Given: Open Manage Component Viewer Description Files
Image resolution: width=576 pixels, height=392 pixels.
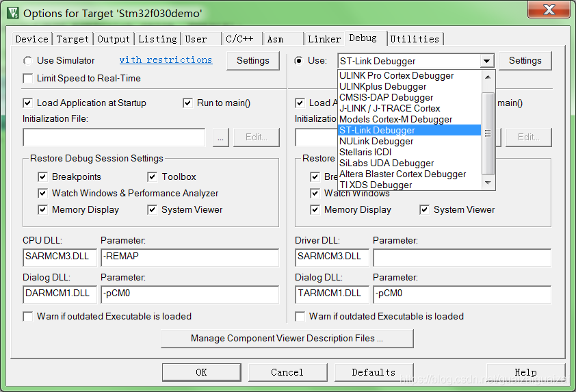Looking at the screenshot, I should pos(287,339).
